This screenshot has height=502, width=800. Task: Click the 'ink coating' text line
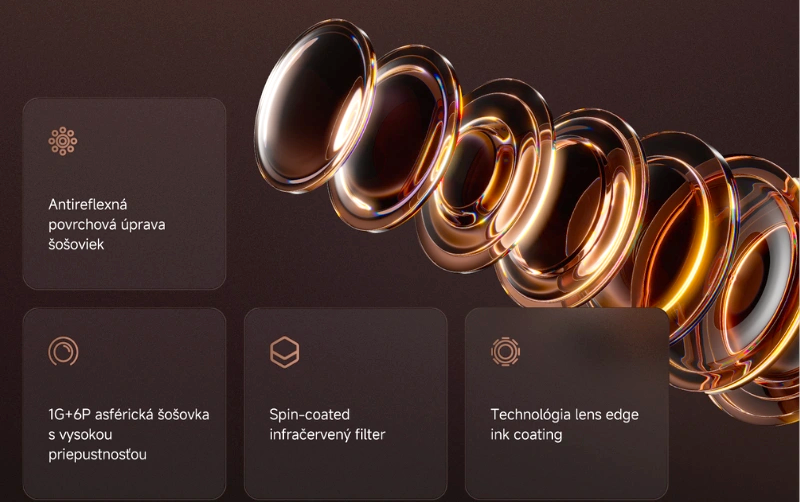[x=526, y=435]
